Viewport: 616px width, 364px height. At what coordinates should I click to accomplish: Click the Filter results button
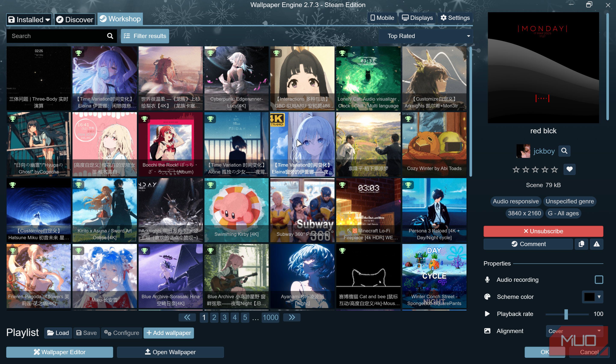point(145,36)
